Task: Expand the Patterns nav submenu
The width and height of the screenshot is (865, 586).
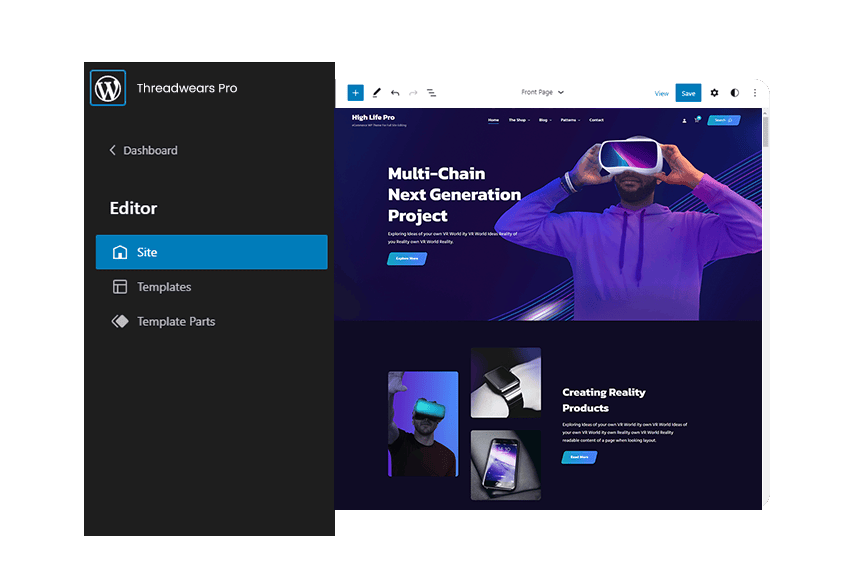Action: coord(570,120)
